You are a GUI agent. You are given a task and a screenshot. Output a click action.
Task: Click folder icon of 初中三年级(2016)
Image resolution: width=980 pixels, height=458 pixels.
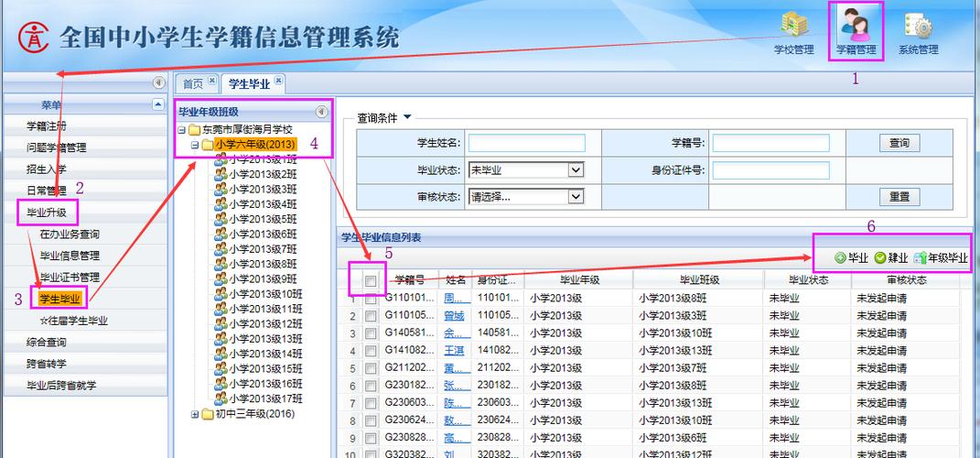[208, 414]
